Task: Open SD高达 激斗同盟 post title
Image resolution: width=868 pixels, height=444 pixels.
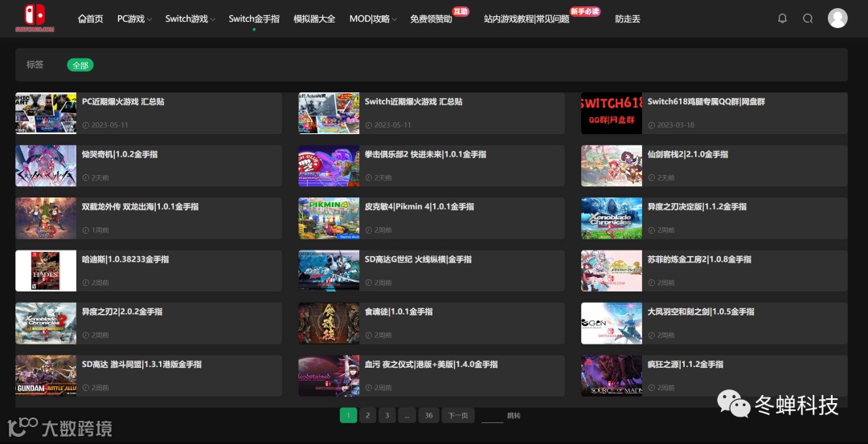Action: click(141, 365)
